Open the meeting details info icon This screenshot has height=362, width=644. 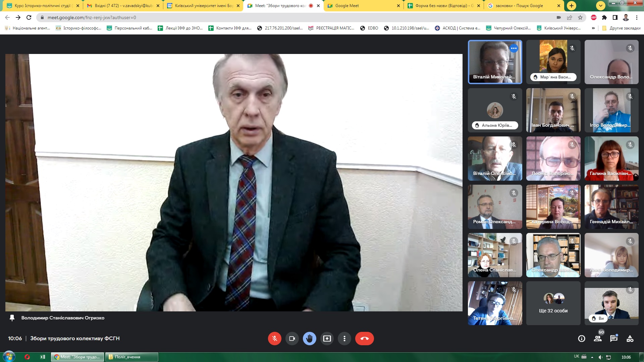click(582, 339)
